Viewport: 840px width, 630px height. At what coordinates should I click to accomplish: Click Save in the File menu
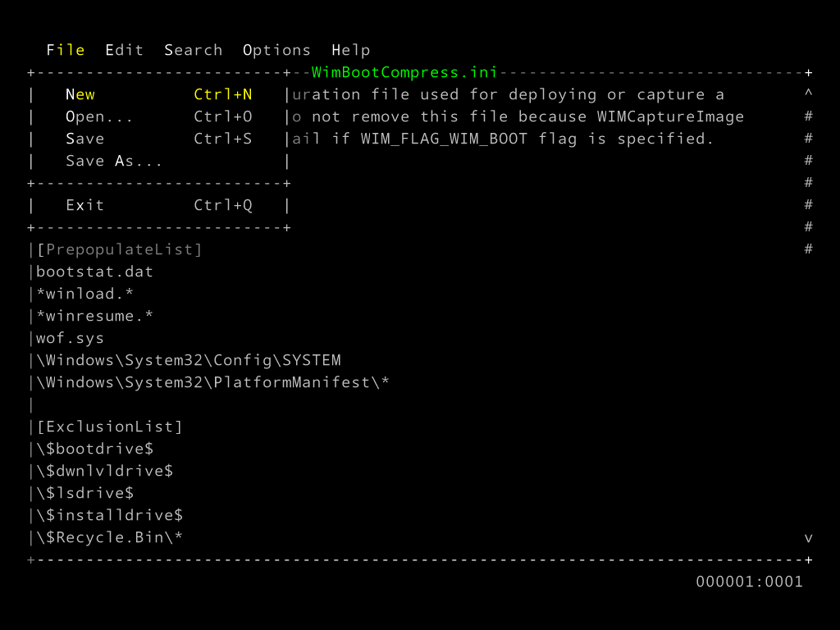[x=84, y=139]
